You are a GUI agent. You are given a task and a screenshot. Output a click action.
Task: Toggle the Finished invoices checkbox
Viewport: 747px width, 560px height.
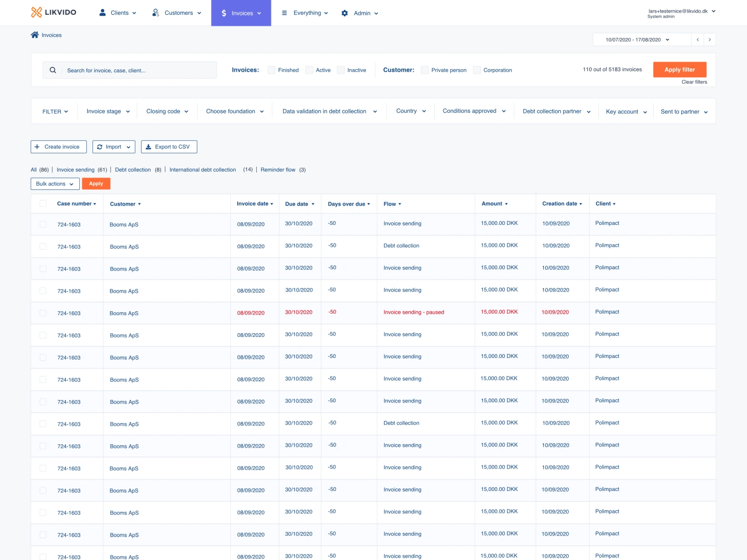[271, 70]
